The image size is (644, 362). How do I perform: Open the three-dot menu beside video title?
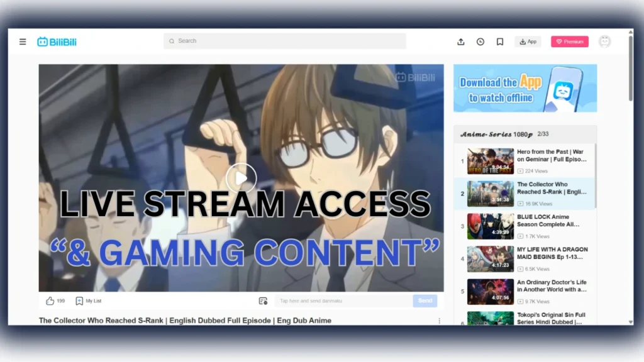coord(439,321)
